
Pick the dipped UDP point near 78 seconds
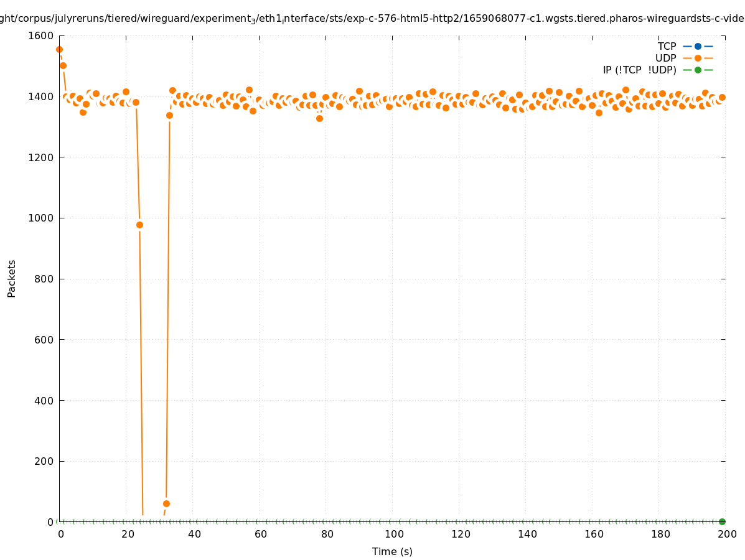pos(319,118)
